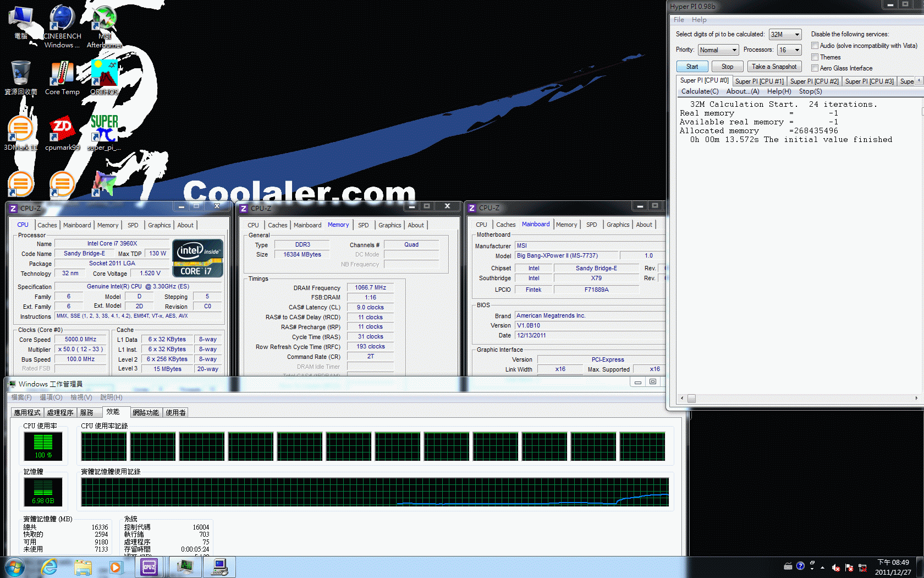The width and height of the screenshot is (924, 578).
Task: Switch to Task Manager taskbar icon
Action: point(185,567)
